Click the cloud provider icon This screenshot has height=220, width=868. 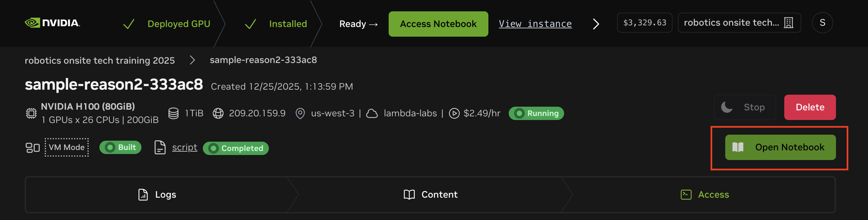pos(372,113)
